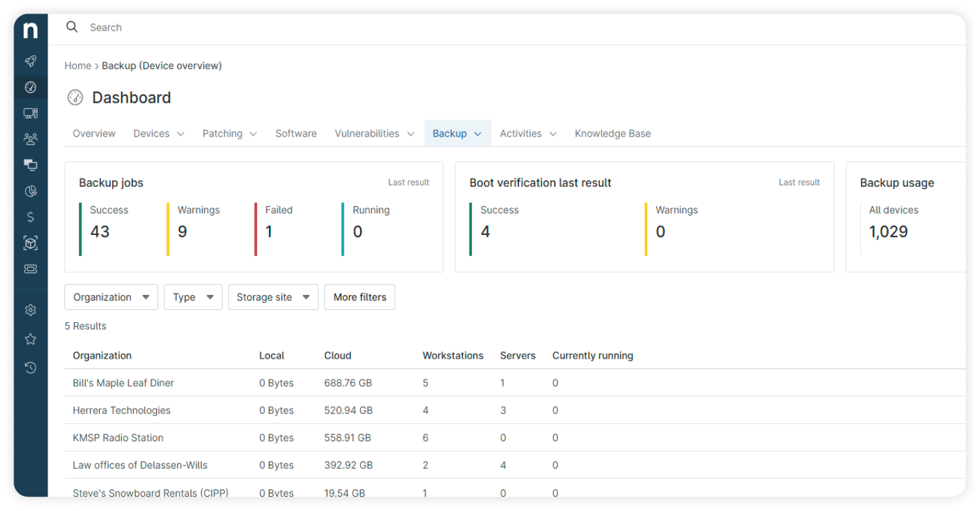Click the Workstations column header
The height and width of the screenshot is (511, 980).
(x=453, y=355)
